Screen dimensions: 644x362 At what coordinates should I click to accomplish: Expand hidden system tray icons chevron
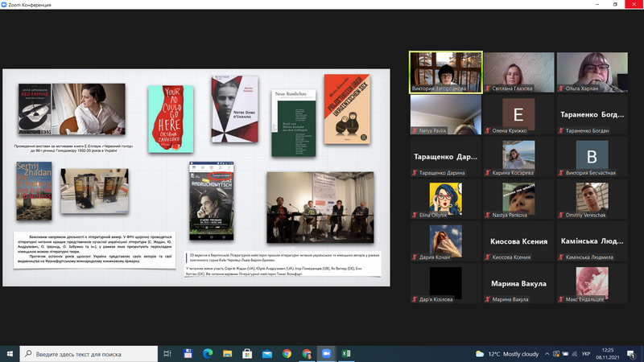(x=547, y=354)
